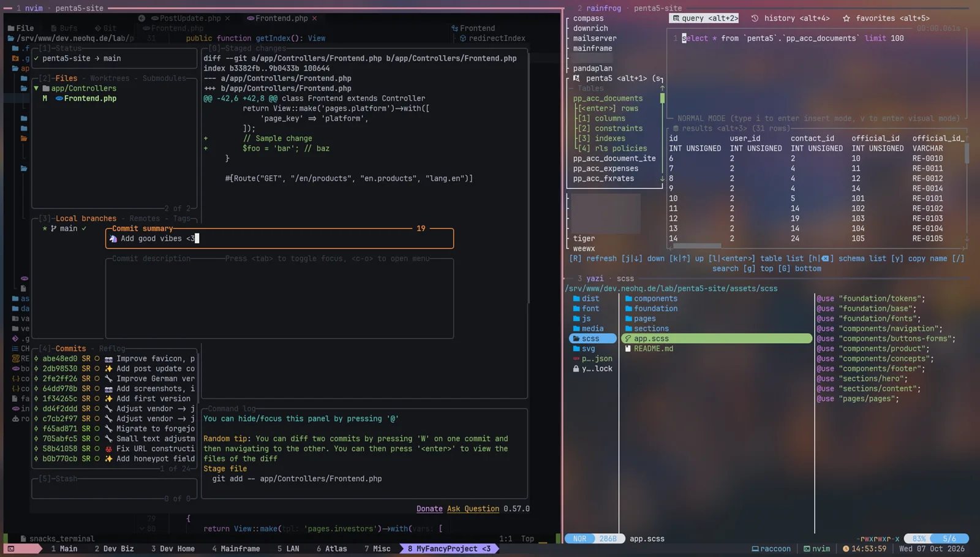Click the unicorn emoji in the commit summary

113,238
